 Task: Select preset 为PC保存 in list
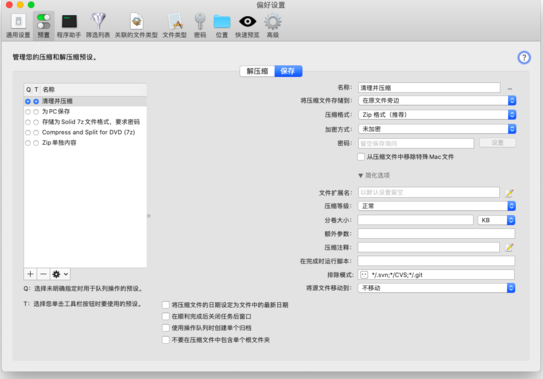click(85, 112)
